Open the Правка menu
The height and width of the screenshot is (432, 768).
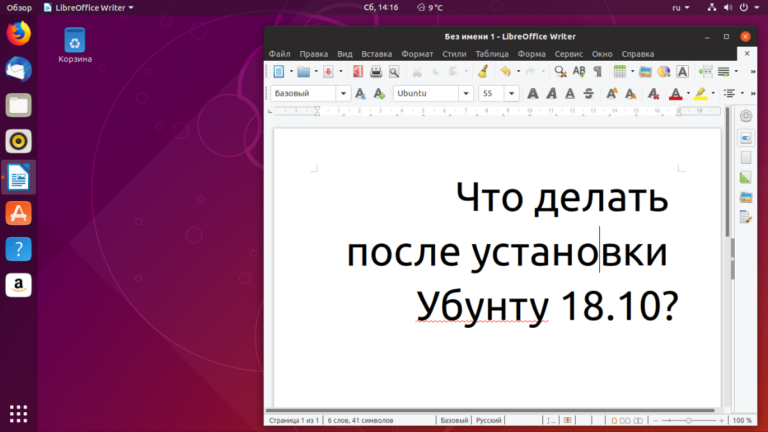(x=313, y=54)
